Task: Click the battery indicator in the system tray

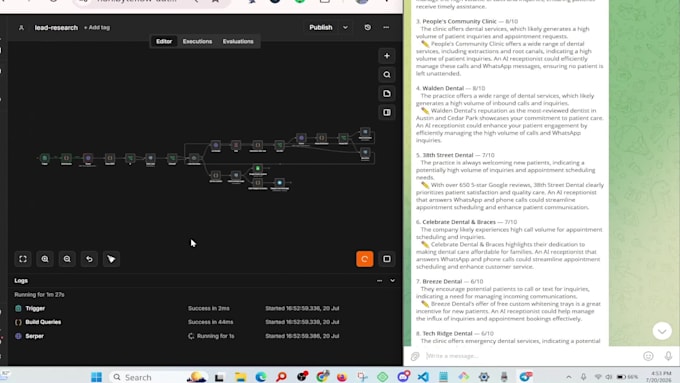Action: click(x=627, y=377)
